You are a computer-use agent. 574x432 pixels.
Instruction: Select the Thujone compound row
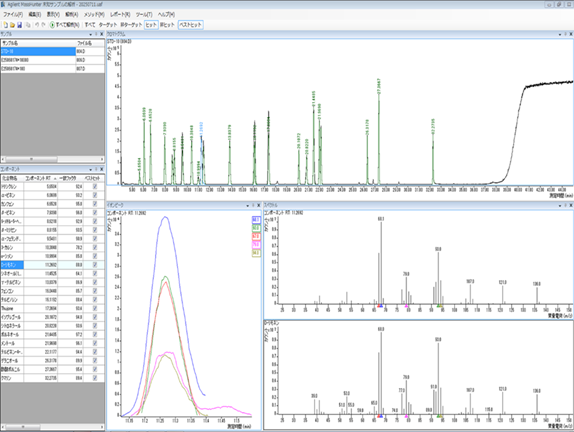pos(52,308)
